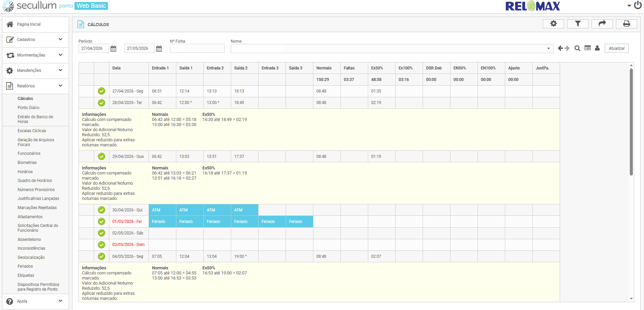Open the Inconsistências report
Image resolution: width=644 pixels, height=310 pixels.
click(x=31, y=248)
